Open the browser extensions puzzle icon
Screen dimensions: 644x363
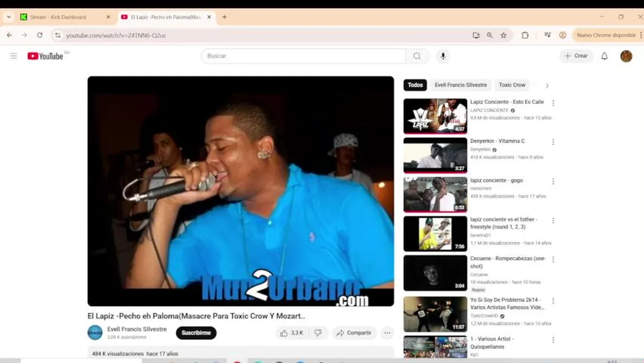[x=525, y=35]
